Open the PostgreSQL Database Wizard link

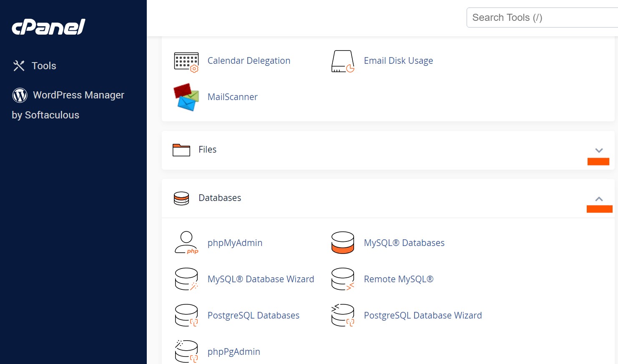(x=423, y=316)
